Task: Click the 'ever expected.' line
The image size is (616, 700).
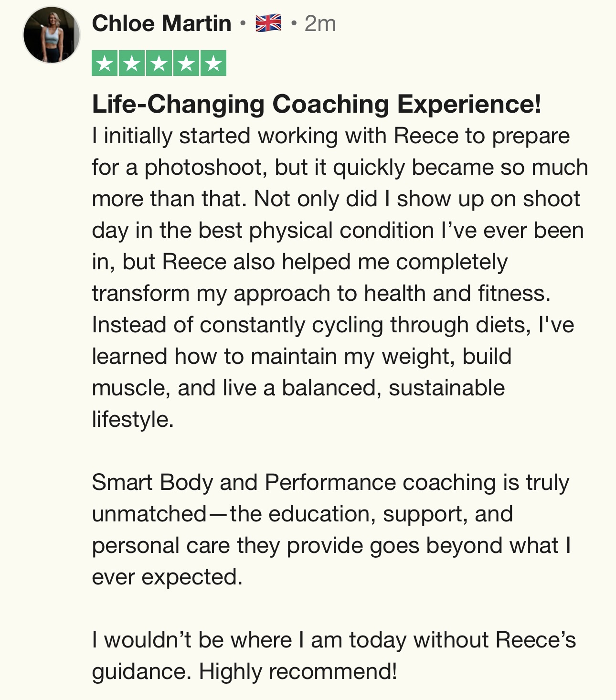Action: [167, 577]
